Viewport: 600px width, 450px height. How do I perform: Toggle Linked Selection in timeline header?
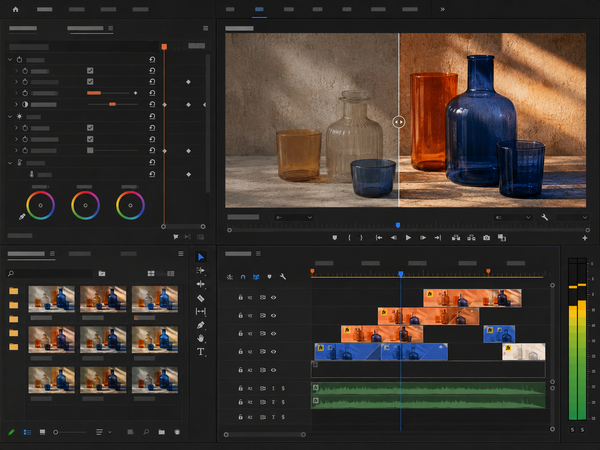click(256, 277)
